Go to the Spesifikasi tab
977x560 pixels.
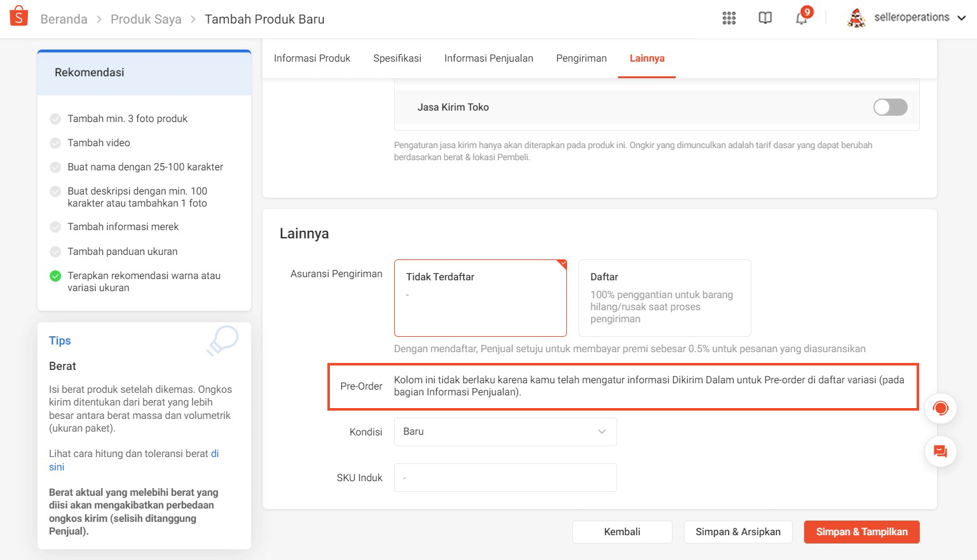tap(397, 58)
